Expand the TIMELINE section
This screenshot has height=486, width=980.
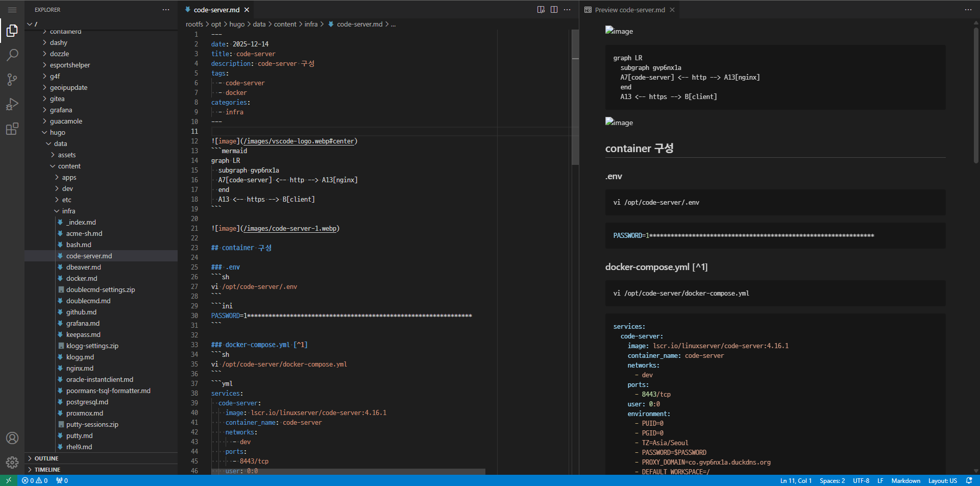[x=47, y=470]
